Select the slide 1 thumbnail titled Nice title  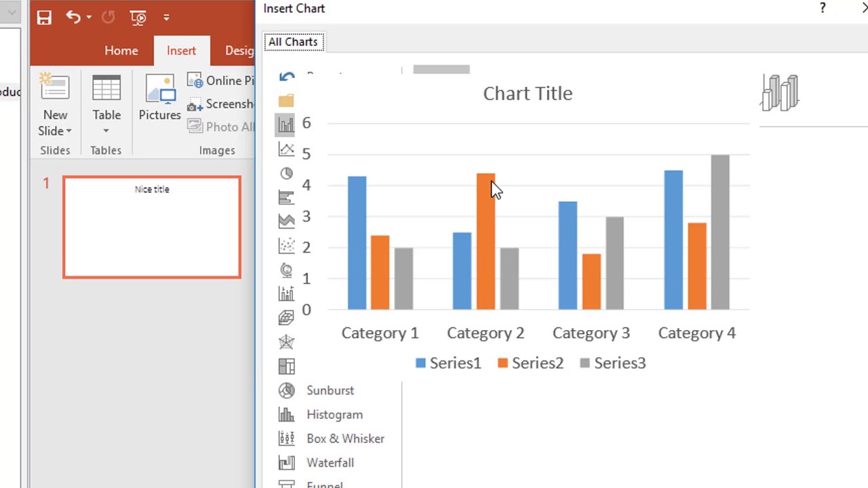pos(152,227)
